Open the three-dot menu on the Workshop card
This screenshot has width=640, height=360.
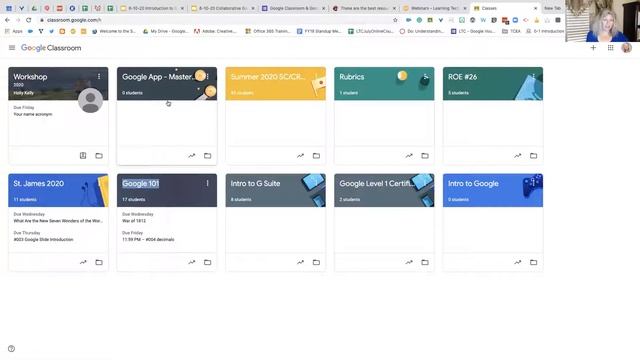[99, 76]
